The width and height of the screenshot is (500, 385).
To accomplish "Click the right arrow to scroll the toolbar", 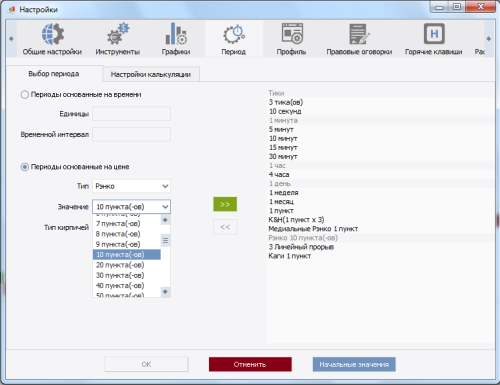I will click(489, 39).
